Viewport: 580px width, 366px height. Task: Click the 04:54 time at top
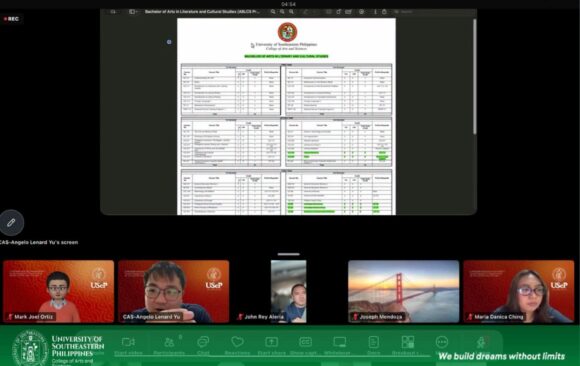[x=289, y=4]
